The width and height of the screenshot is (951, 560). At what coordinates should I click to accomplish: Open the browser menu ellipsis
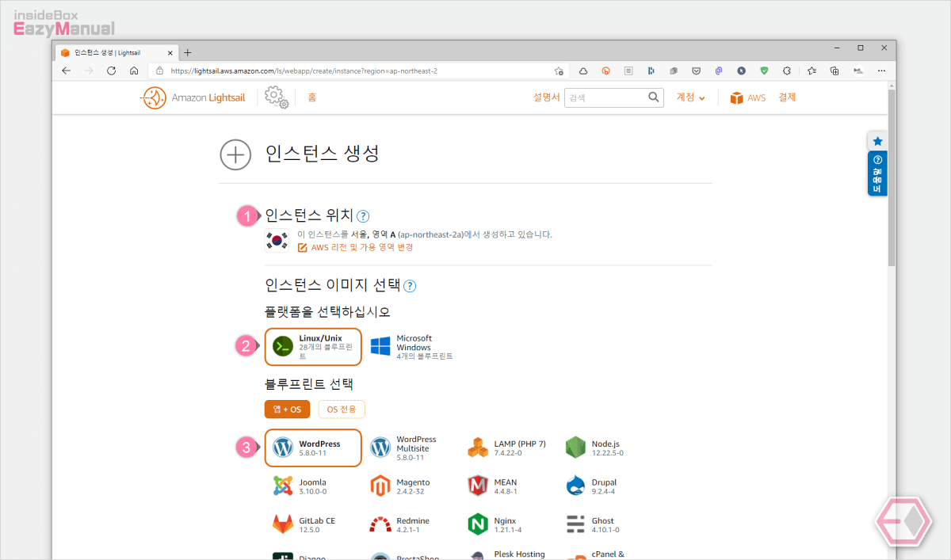[882, 70]
